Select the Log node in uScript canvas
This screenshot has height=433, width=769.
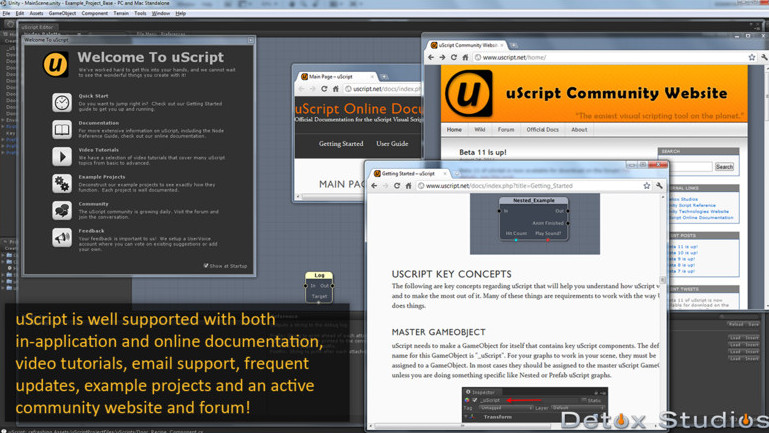(319, 287)
